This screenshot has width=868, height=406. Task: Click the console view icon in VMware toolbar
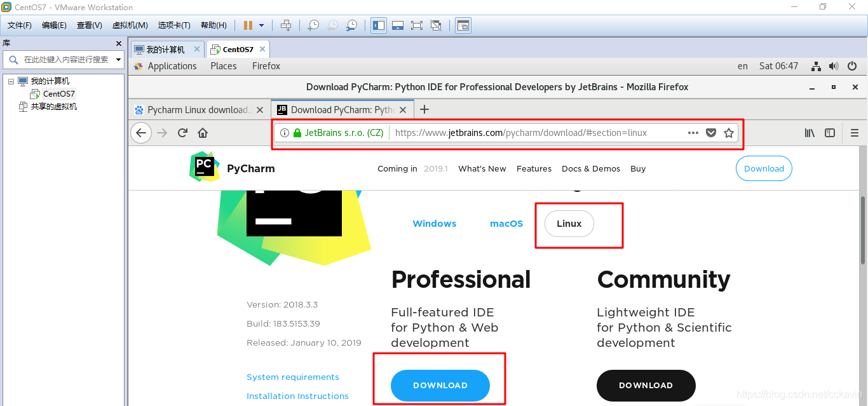coord(463,25)
